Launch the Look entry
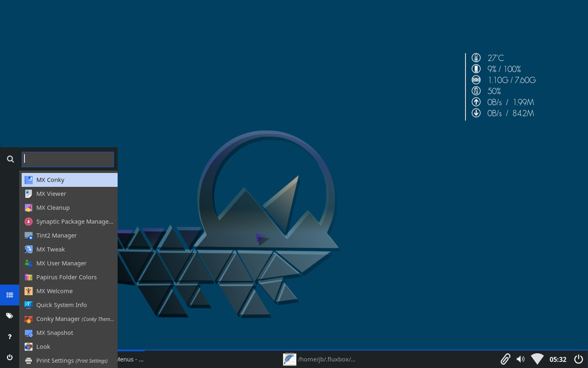Viewport: 588px width, 368px height. coord(69,347)
